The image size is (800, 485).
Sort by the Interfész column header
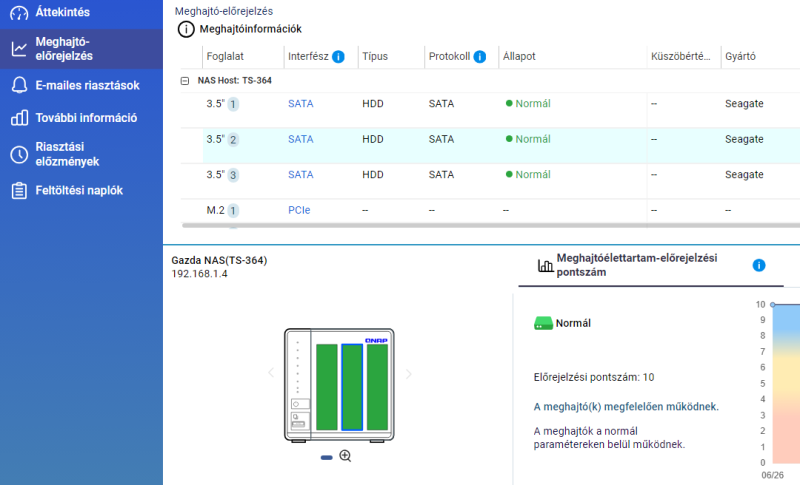308,57
